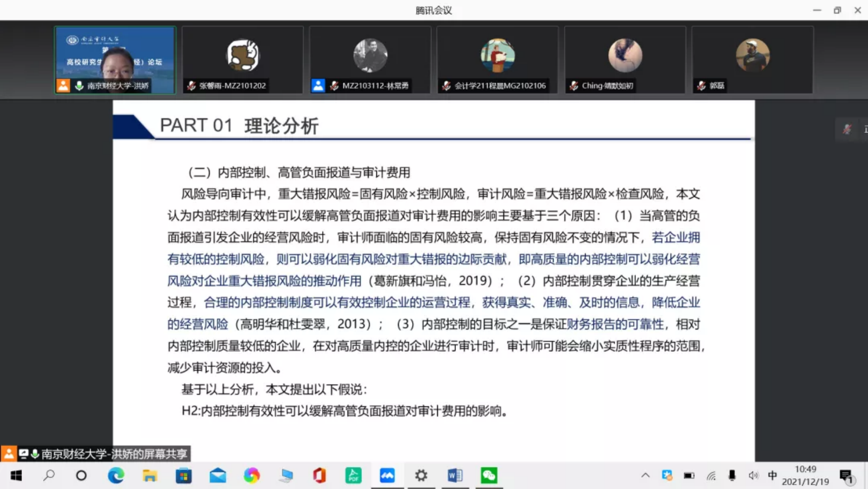Open Microsoft Store taskbar icon
This screenshot has width=868, height=489.
183,476
